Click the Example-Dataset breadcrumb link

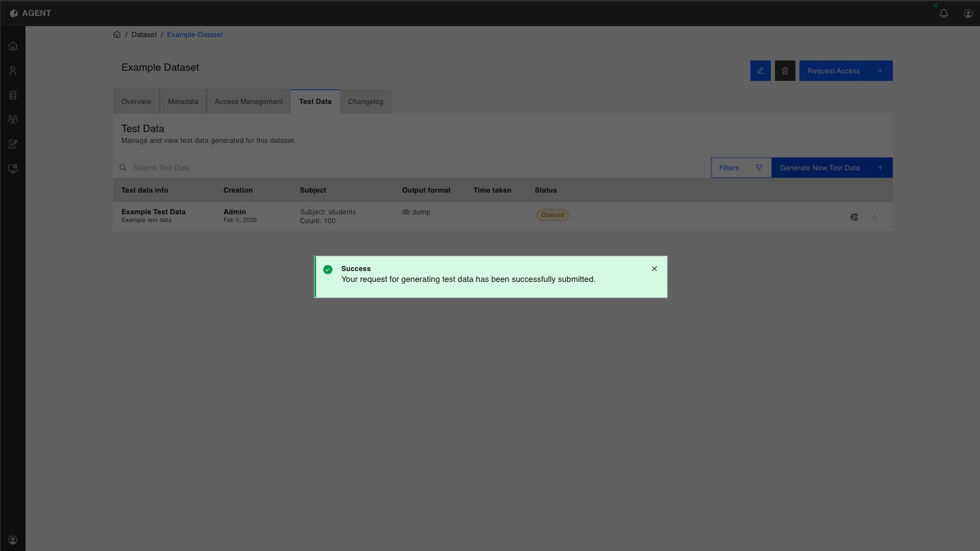[195, 34]
